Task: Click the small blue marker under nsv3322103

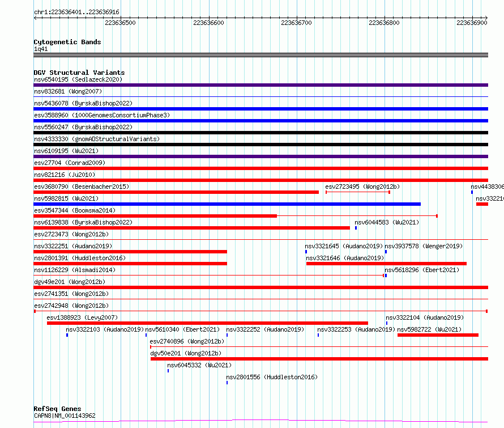Action: pos(67,336)
